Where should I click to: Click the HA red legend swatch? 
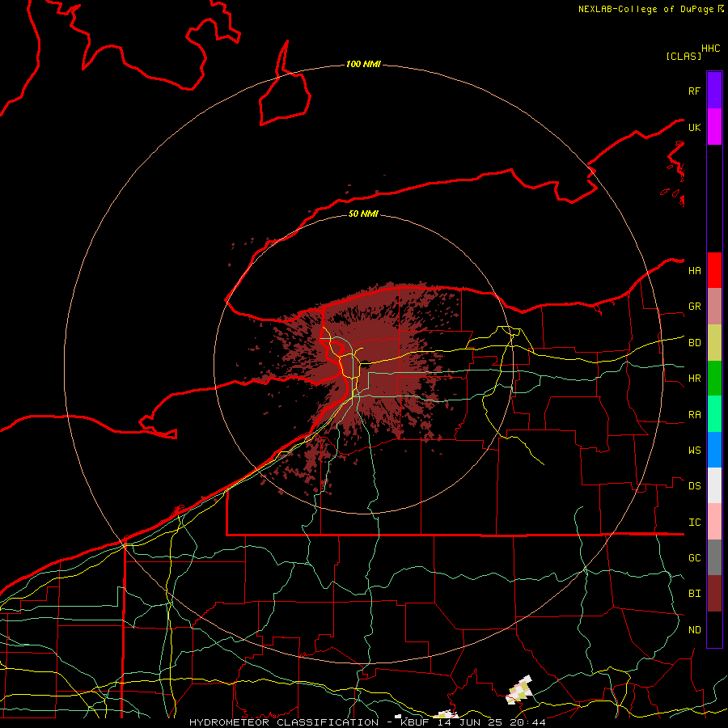point(714,270)
